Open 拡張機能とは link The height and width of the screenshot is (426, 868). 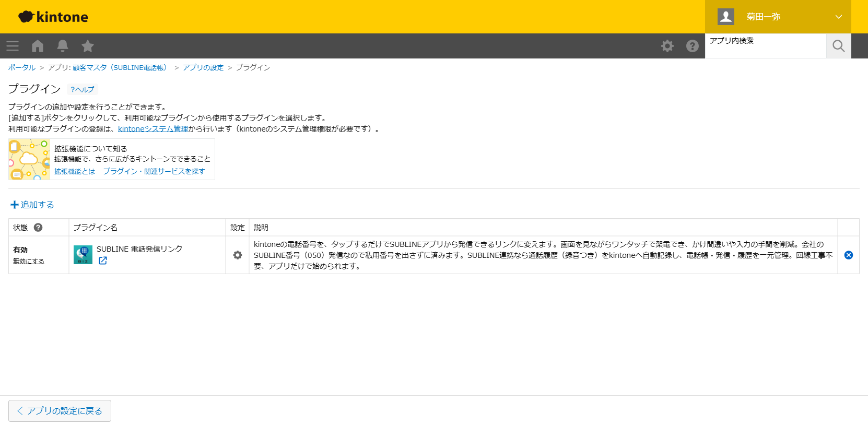(75, 171)
